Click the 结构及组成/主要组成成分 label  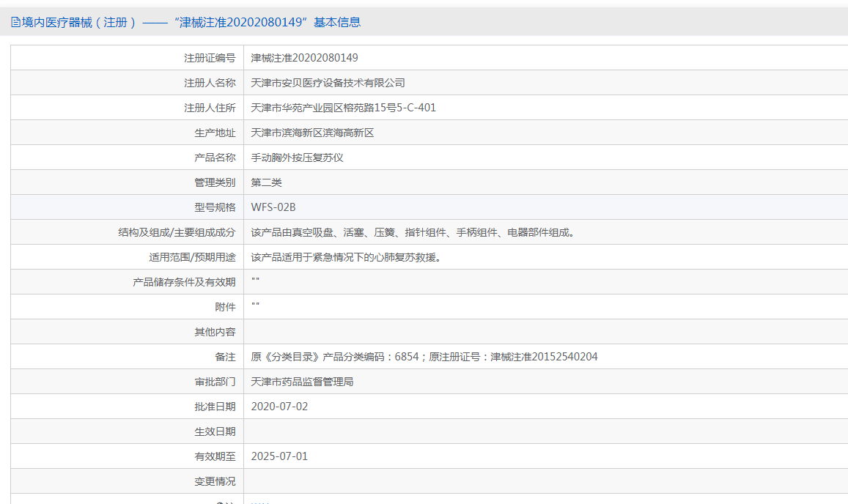(177, 232)
